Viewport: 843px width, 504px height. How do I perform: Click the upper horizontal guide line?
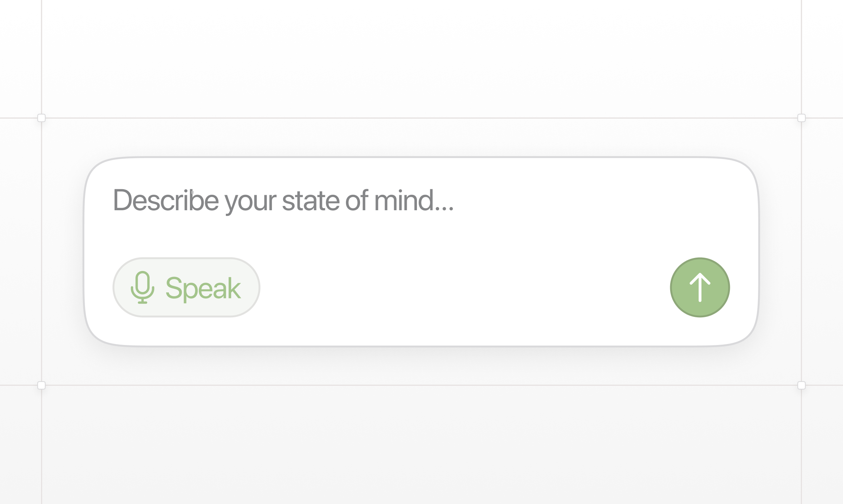click(421, 118)
